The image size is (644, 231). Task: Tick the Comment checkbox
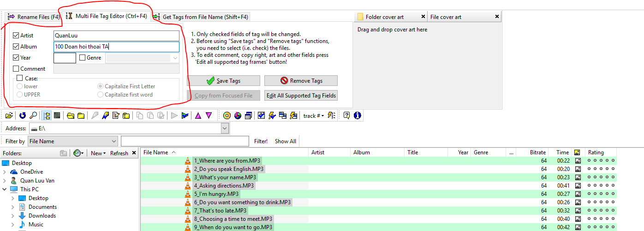(16, 69)
